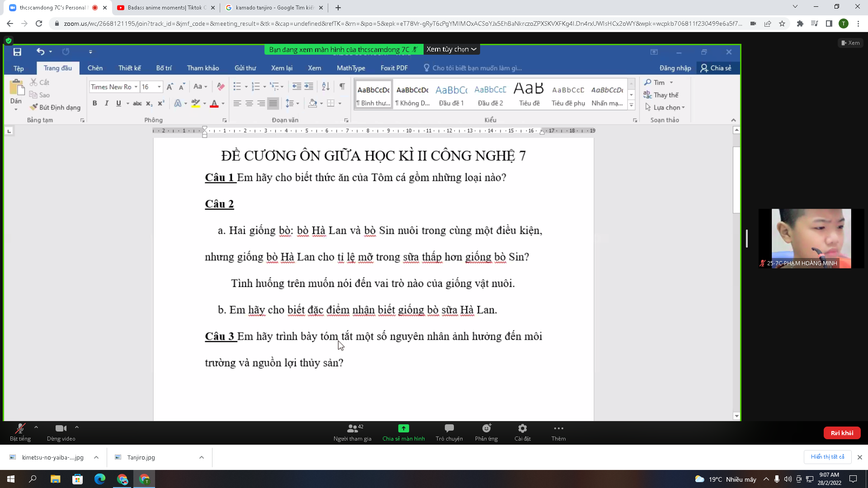Apply the Đầu đề 1 heading style
The width and height of the screenshot is (868, 488).
coord(451,94)
